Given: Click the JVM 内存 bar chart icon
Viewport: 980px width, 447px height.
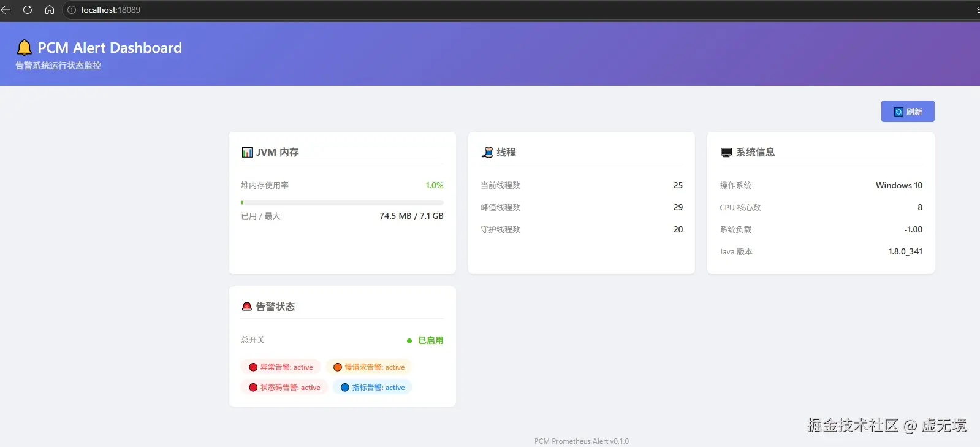Looking at the screenshot, I should pyautogui.click(x=247, y=152).
